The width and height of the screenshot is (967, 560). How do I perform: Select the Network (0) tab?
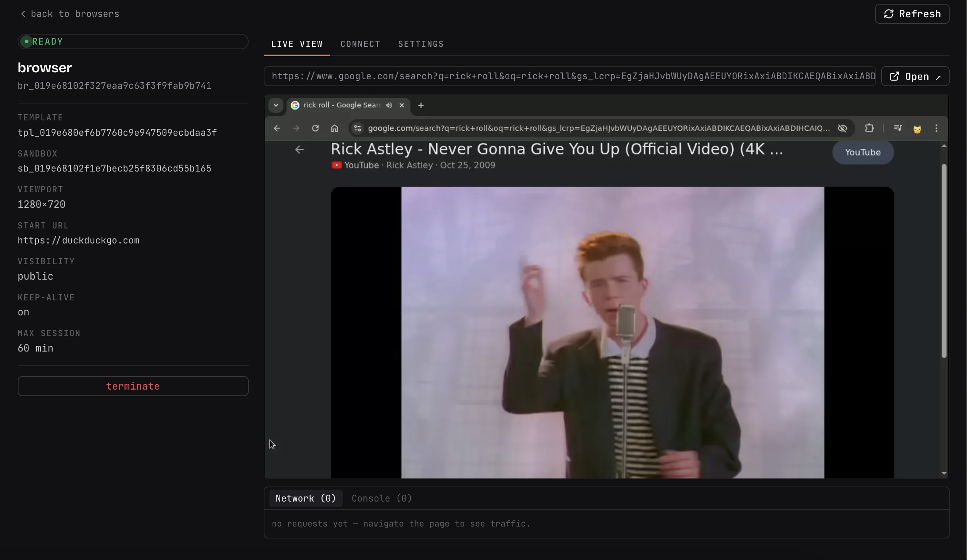(306, 498)
